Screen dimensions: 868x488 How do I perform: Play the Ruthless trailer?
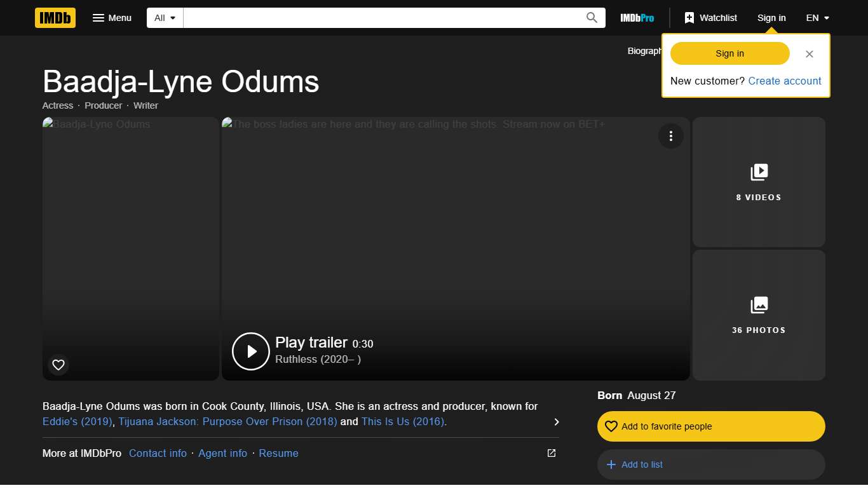[250, 351]
